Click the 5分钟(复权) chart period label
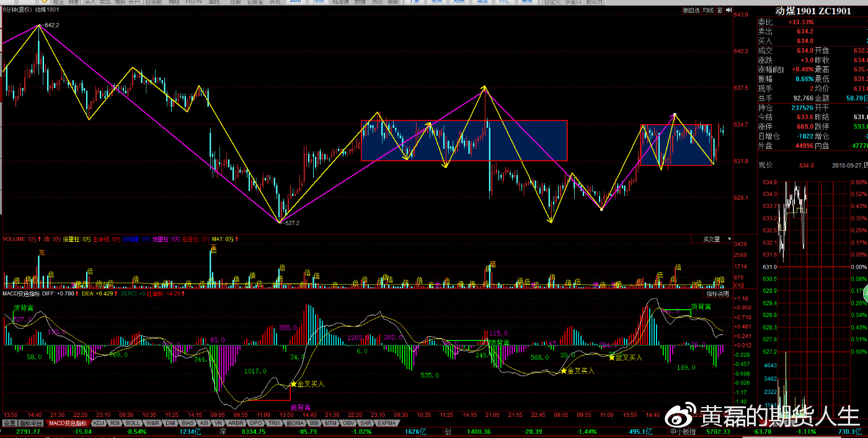This screenshot has height=438, width=868. click(x=17, y=10)
